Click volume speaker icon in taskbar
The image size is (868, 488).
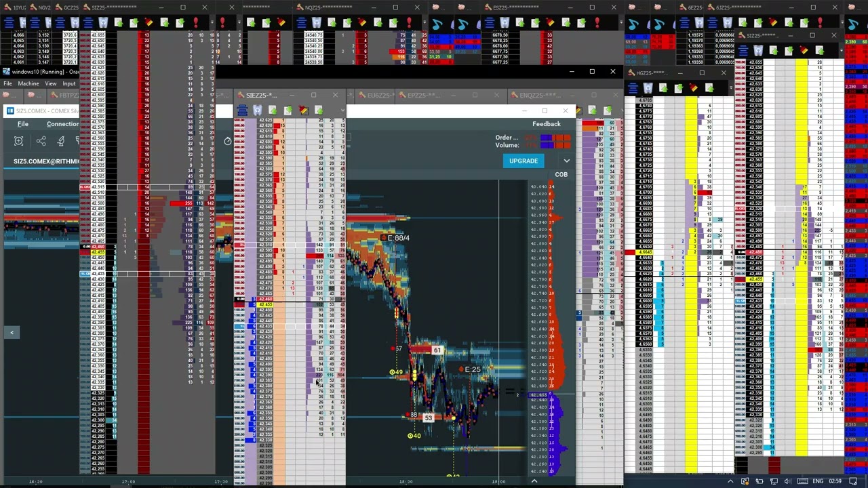pyautogui.click(x=787, y=481)
